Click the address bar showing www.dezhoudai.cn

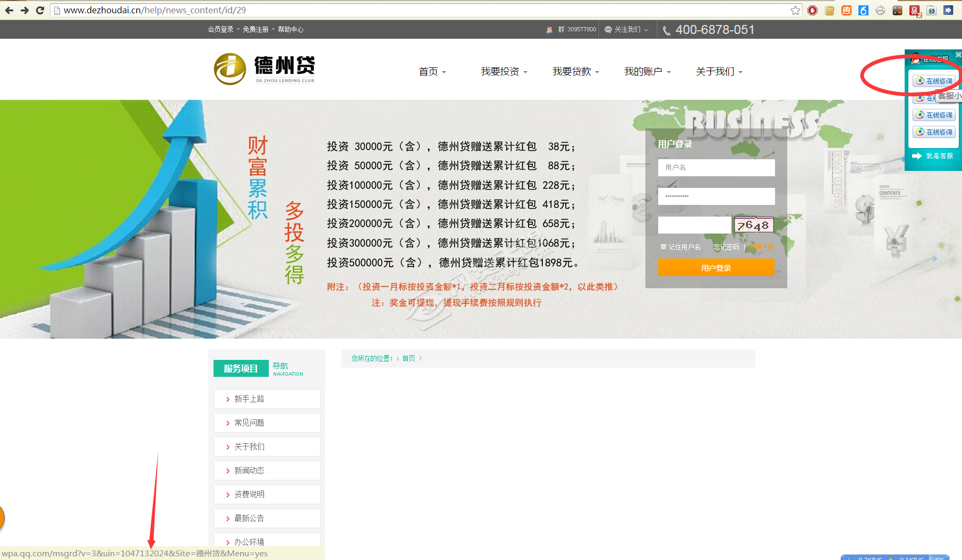(x=425, y=10)
